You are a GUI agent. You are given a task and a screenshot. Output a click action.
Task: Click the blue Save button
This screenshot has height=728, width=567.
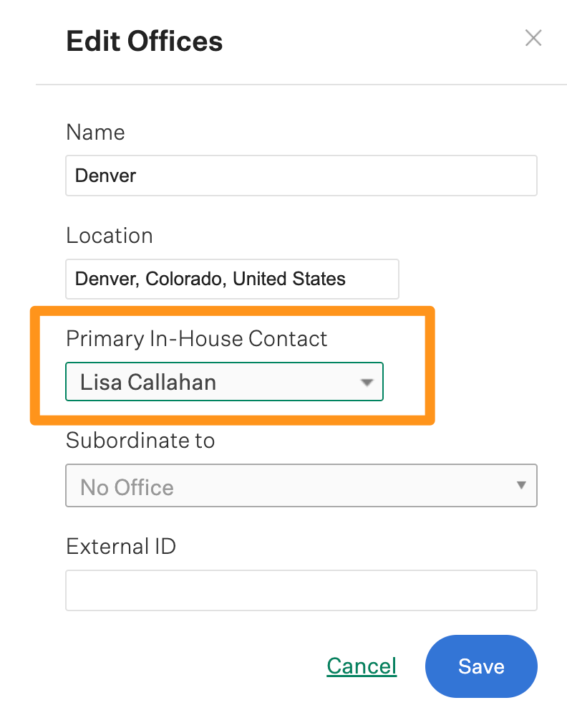(481, 666)
